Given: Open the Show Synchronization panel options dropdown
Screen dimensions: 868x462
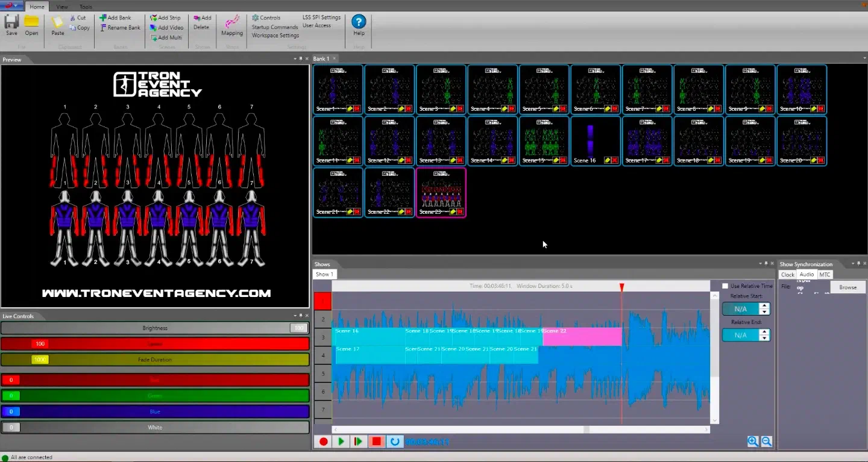Looking at the screenshot, I should (853, 264).
